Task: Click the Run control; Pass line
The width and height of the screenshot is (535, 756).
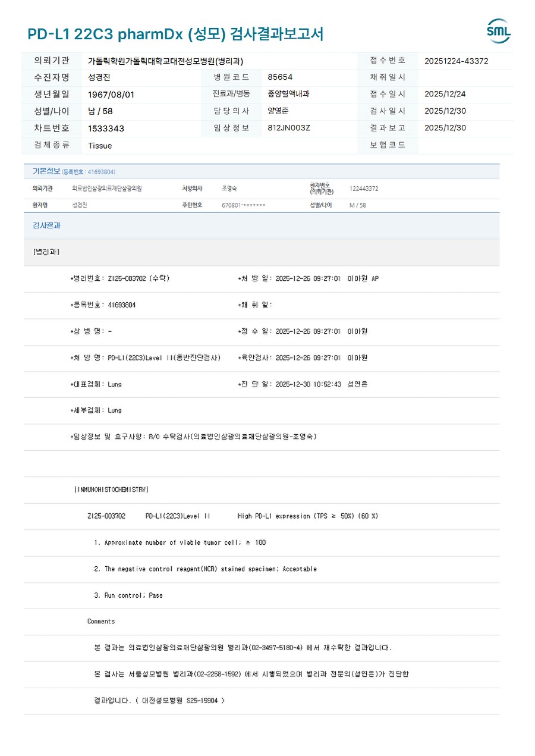Action: (128, 595)
